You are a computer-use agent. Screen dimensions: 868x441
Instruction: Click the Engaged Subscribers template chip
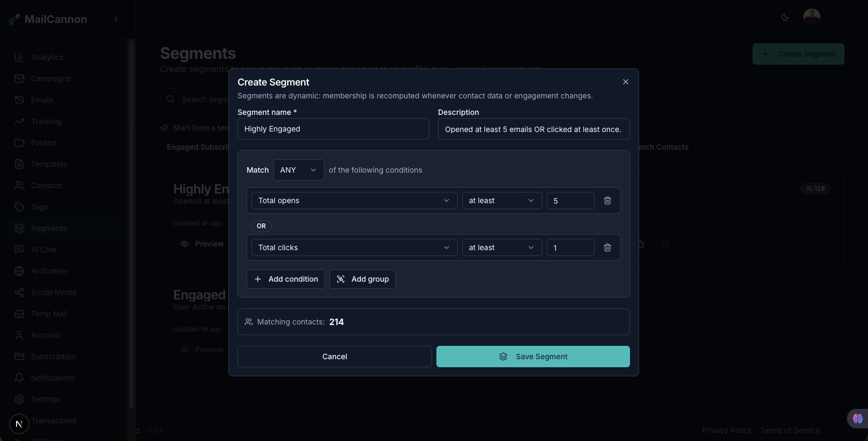195,147
